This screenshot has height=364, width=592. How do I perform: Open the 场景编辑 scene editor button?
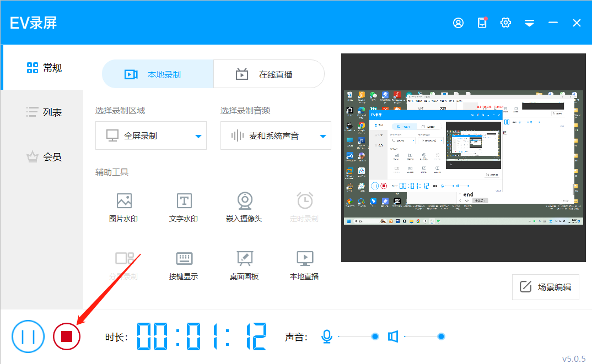546,287
